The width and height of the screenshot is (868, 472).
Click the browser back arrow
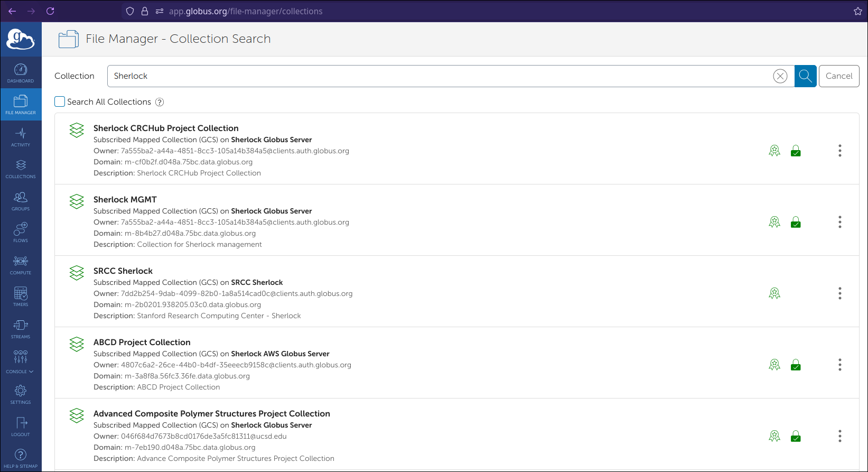coord(12,11)
